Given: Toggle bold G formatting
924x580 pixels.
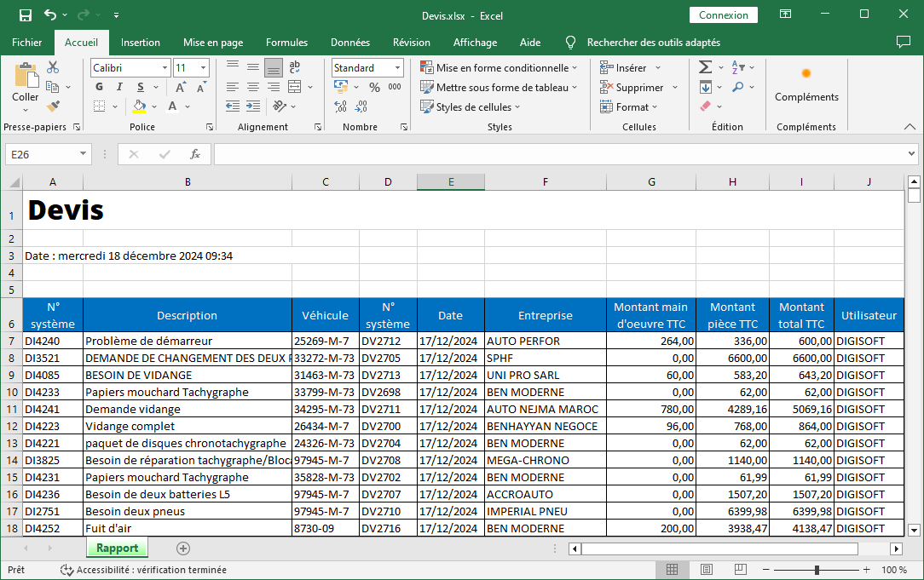Looking at the screenshot, I should coord(99,87).
